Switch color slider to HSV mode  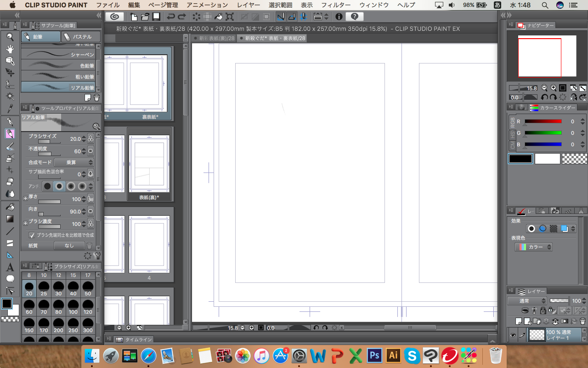click(x=513, y=134)
